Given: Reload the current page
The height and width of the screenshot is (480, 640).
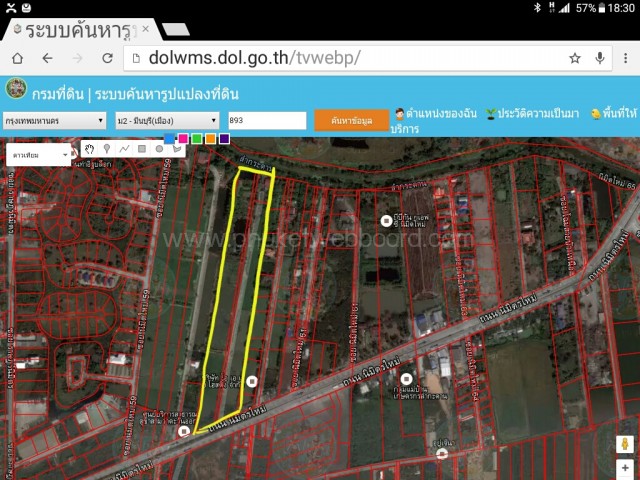Looking at the screenshot, I should pos(107,58).
